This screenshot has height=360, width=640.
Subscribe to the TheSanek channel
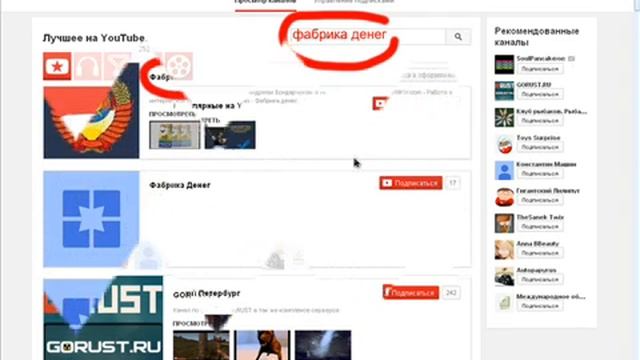(540, 227)
